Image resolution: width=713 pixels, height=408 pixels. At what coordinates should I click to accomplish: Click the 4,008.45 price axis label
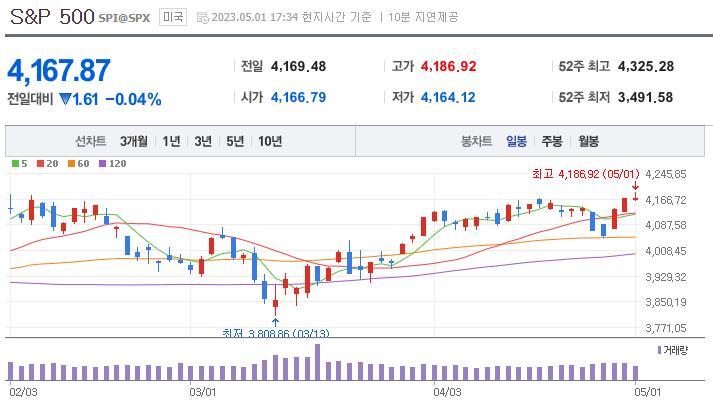[x=666, y=251]
